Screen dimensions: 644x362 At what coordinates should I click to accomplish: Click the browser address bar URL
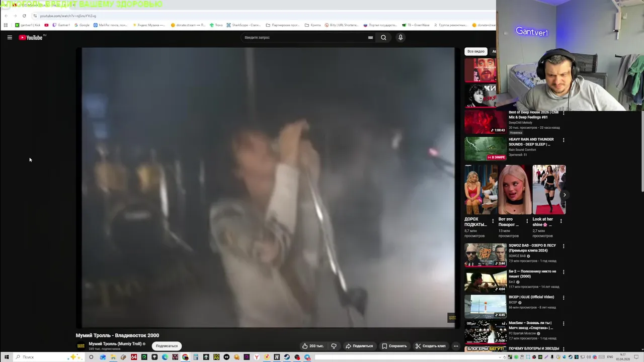coord(68,16)
